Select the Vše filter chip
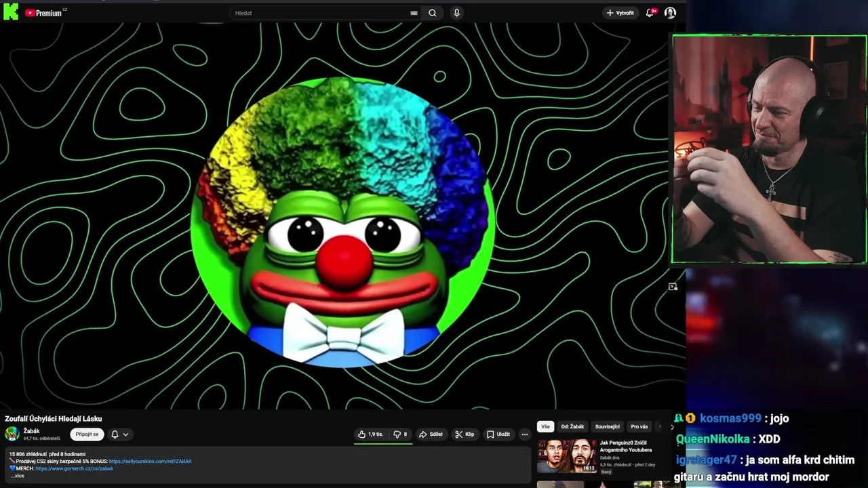The image size is (868, 488). coord(545,427)
